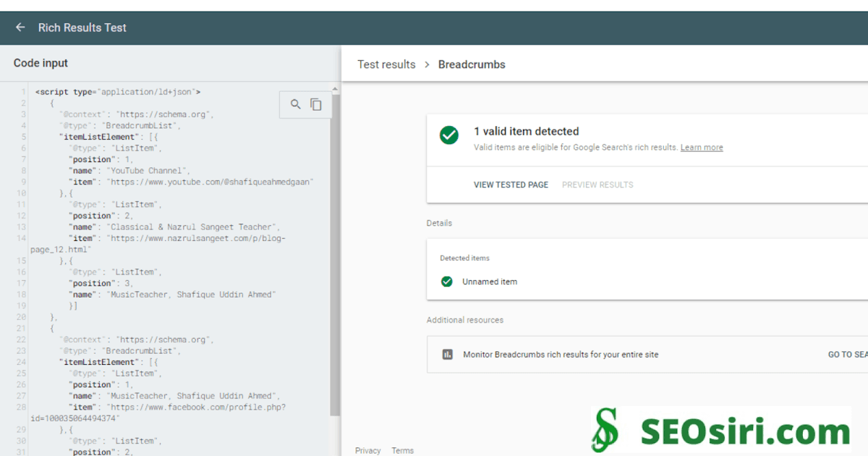Image resolution: width=868 pixels, height=456 pixels.
Task: Click the green check beside Unnamed item
Action: pyautogui.click(x=447, y=282)
